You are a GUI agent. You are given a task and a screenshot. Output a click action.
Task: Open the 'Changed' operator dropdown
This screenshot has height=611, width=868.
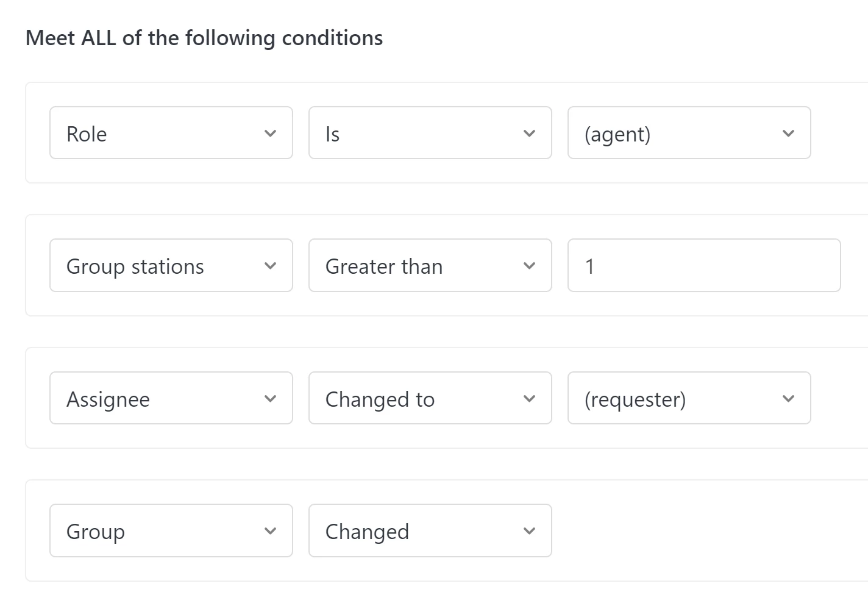pyautogui.click(x=430, y=531)
